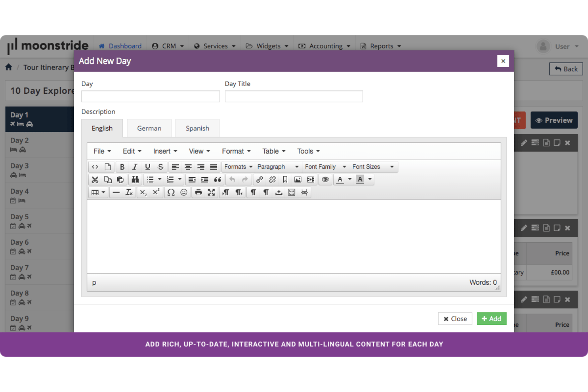
Task: Cut the selected text with scissors icon
Action: coord(95,180)
